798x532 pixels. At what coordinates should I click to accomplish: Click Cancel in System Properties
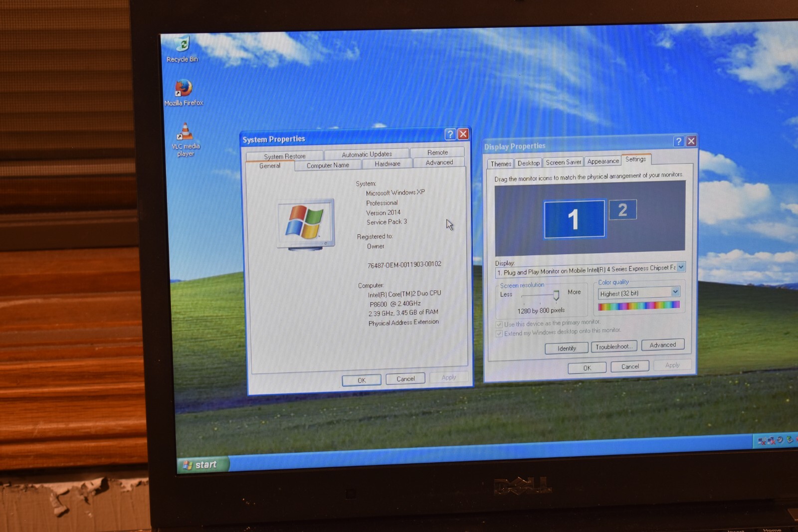pos(405,379)
